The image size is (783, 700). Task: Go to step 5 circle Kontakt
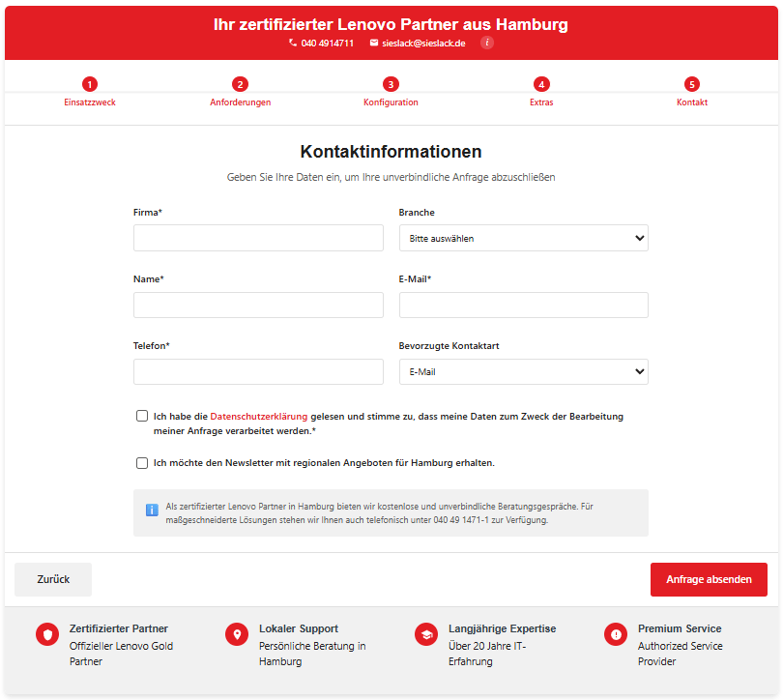coord(692,84)
